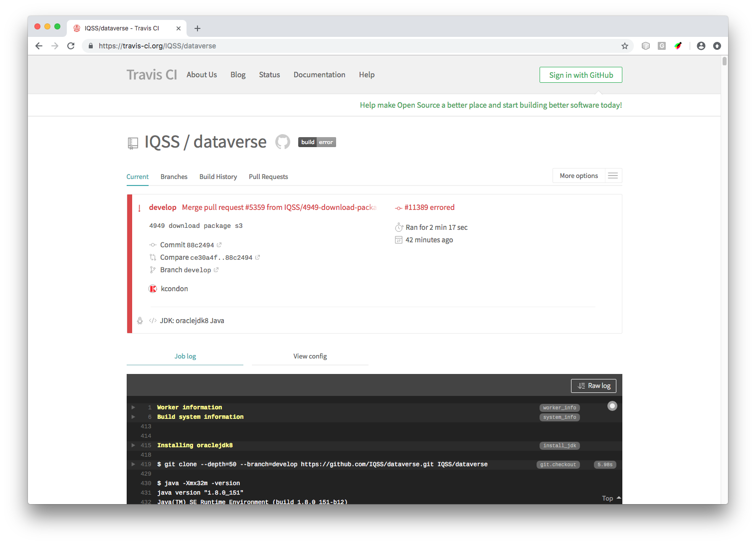Image resolution: width=756 pixels, height=544 pixels.
Task: Open the #11389 errored build link
Action: point(429,207)
